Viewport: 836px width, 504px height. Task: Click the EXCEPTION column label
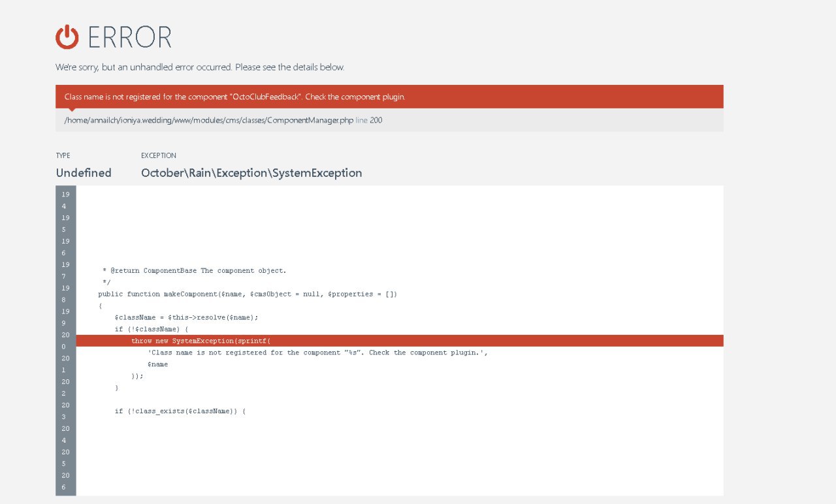click(x=159, y=156)
